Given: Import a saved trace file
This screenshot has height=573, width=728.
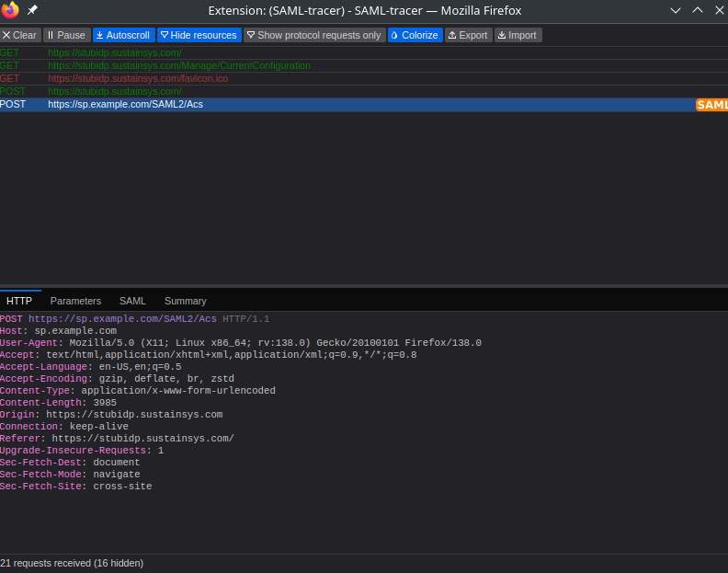Looking at the screenshot, I should point(518,35).
